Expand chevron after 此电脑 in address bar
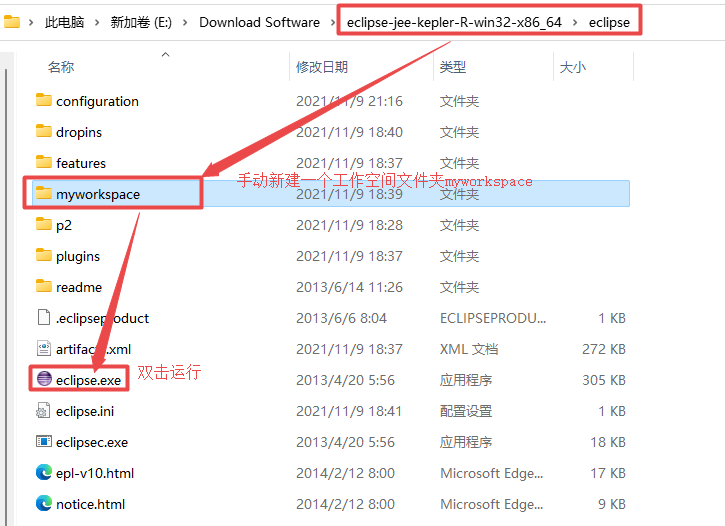 [97, 22]
